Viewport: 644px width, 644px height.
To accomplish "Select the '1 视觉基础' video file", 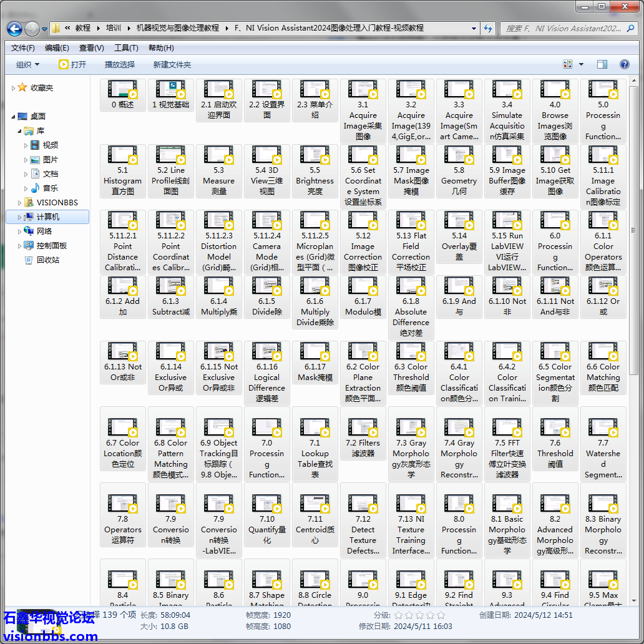I will click(171, 95).
